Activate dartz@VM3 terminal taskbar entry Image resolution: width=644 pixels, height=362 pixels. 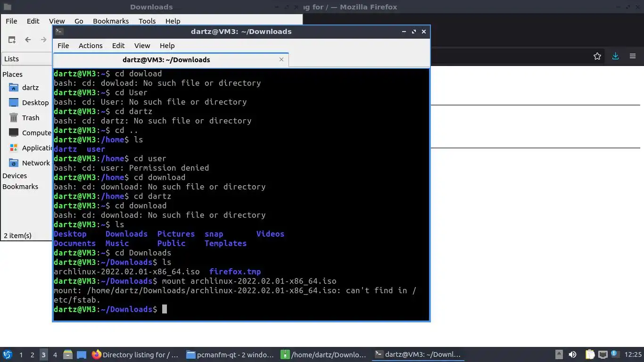(x=418, y=354)
